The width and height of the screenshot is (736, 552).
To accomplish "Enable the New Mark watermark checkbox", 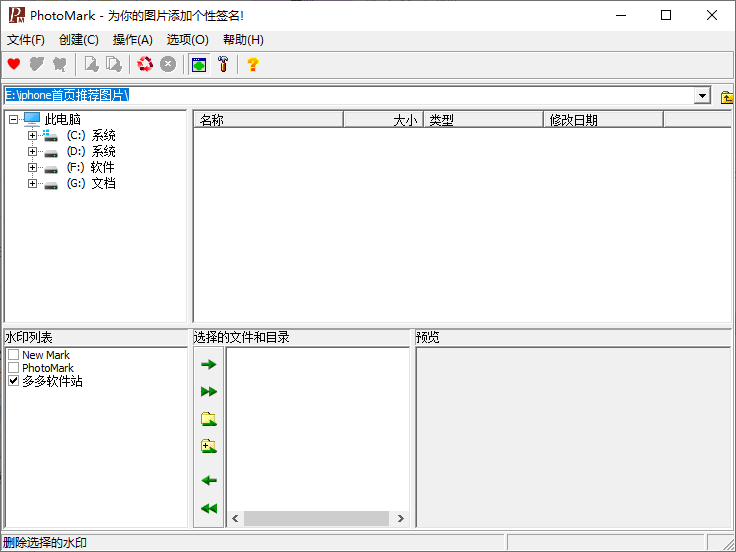I will [x=13, y=355].
